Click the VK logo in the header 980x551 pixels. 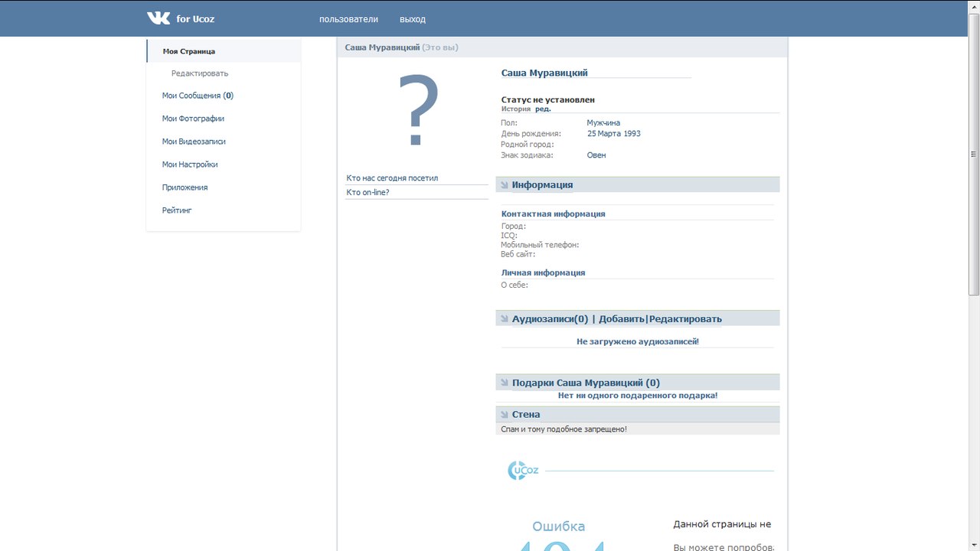158,18
